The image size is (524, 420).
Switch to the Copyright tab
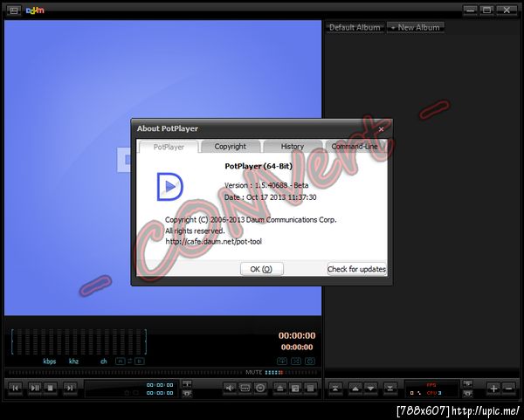click(231, 147)
